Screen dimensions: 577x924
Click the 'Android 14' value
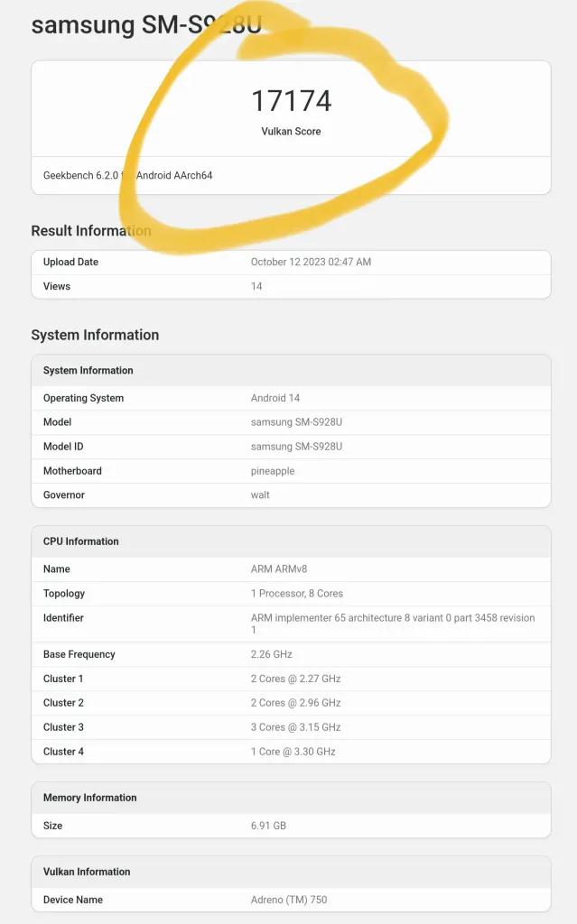[x=275, y=398]
